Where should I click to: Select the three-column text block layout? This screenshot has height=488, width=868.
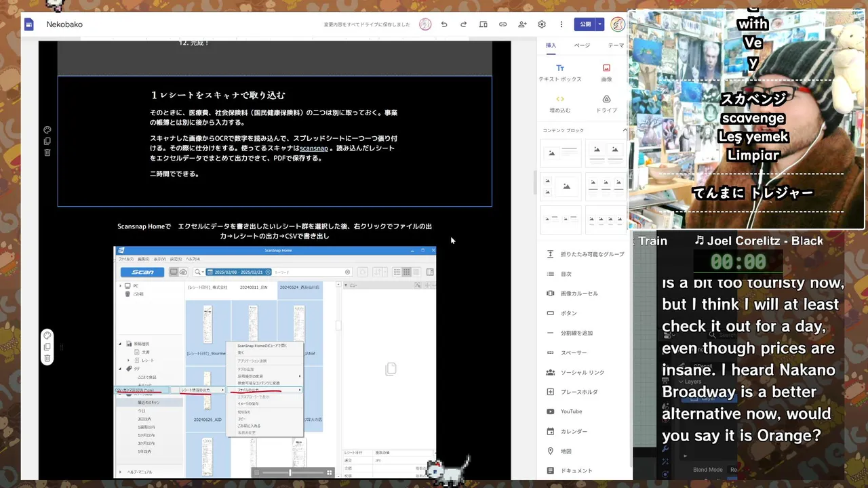tap(561, 220)
